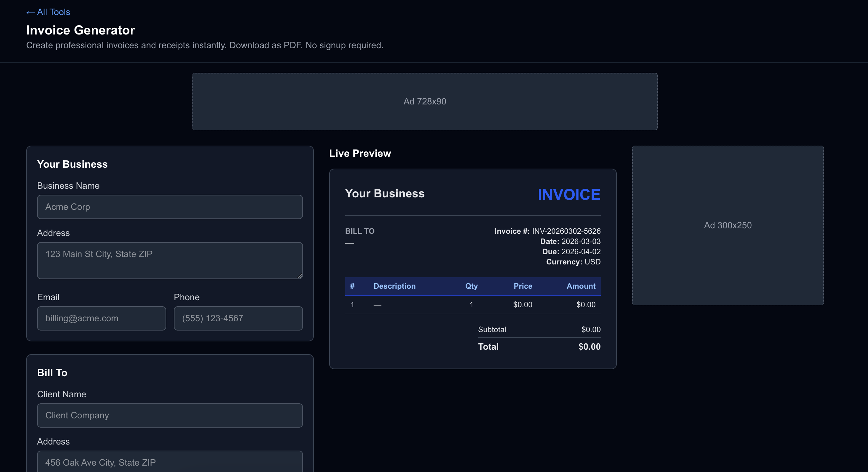Click the BILL TO label in the invoice preview

[x=360, y=231]
